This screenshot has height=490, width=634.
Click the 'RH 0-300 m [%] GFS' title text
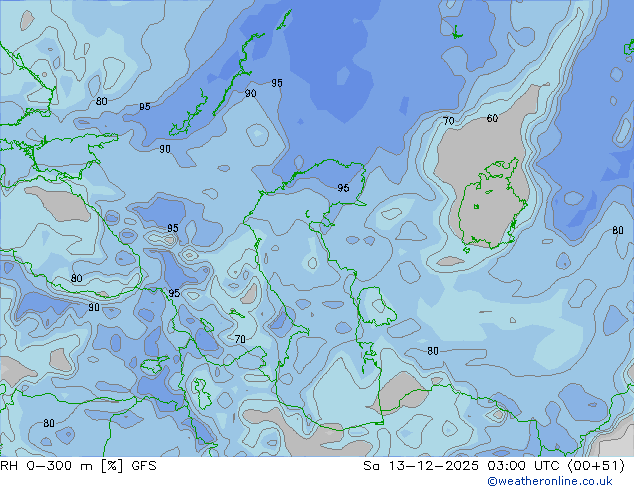(x=78, y=466)
